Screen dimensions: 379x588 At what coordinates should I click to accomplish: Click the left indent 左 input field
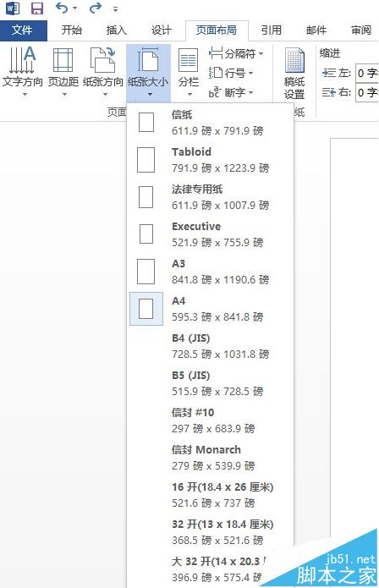(366, 73)
